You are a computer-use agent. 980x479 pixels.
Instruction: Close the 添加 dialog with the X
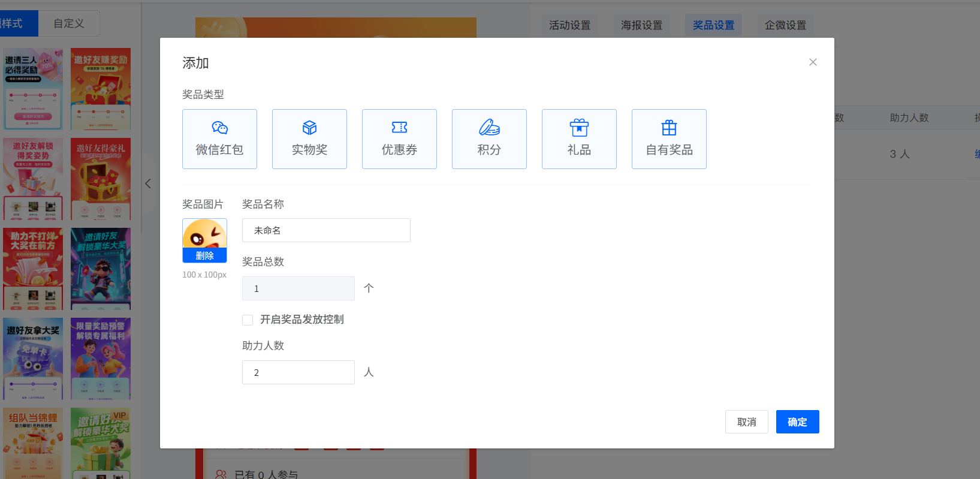[813, 62]
